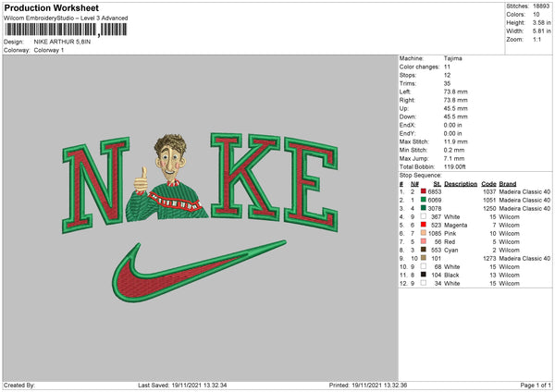This screenshot has width=555, height=392.
Task: Click the "Up:" label
Action: tap(404, 108)
